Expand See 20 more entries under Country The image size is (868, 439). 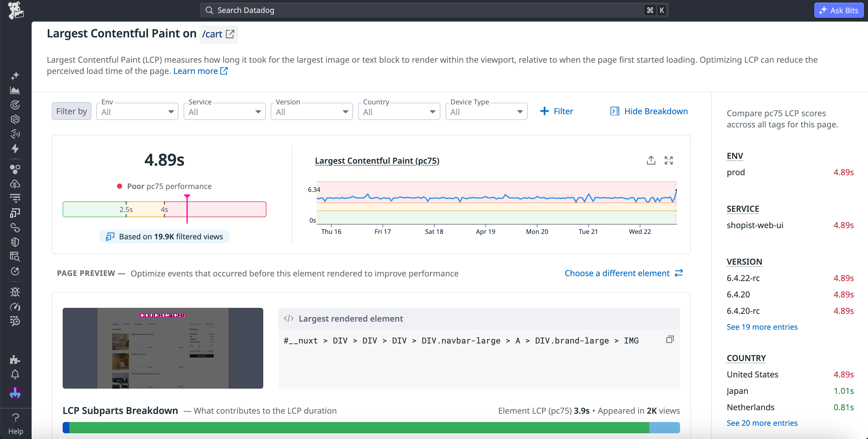(x=762, y=423)
